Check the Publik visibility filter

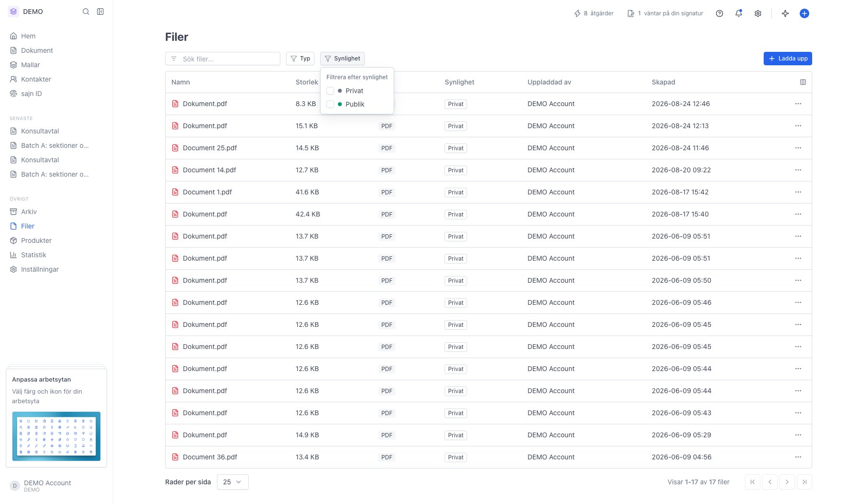[330, 104]
